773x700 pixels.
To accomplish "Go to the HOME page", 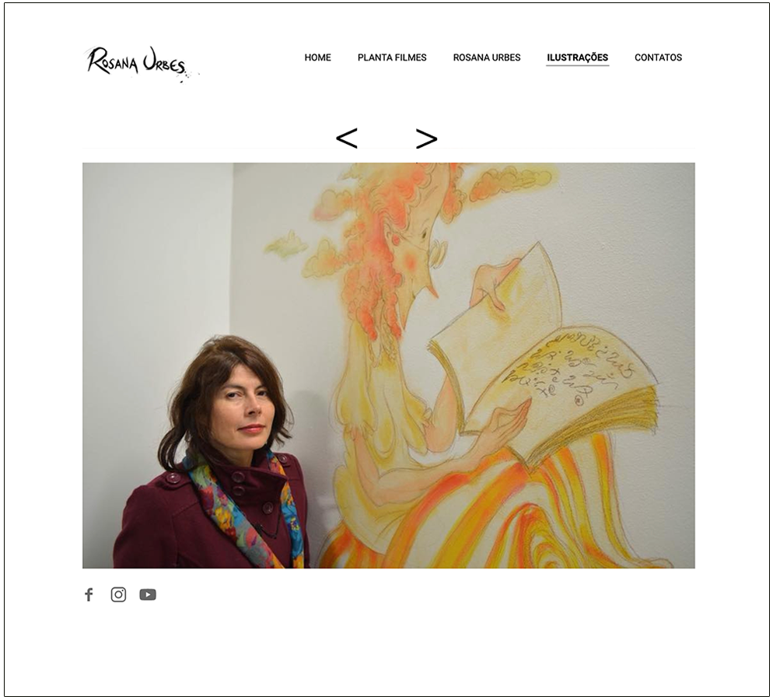I will tap(317, 58).
